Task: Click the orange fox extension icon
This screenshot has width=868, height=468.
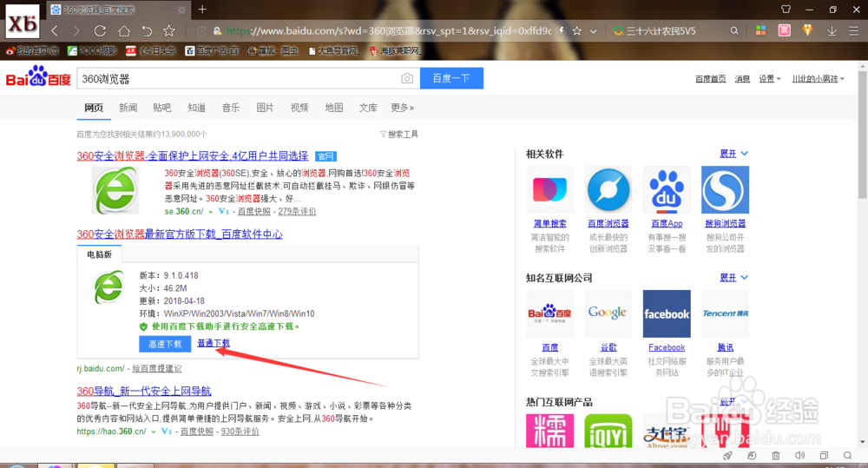Action: pyautogui.click(x=807, y=30)
